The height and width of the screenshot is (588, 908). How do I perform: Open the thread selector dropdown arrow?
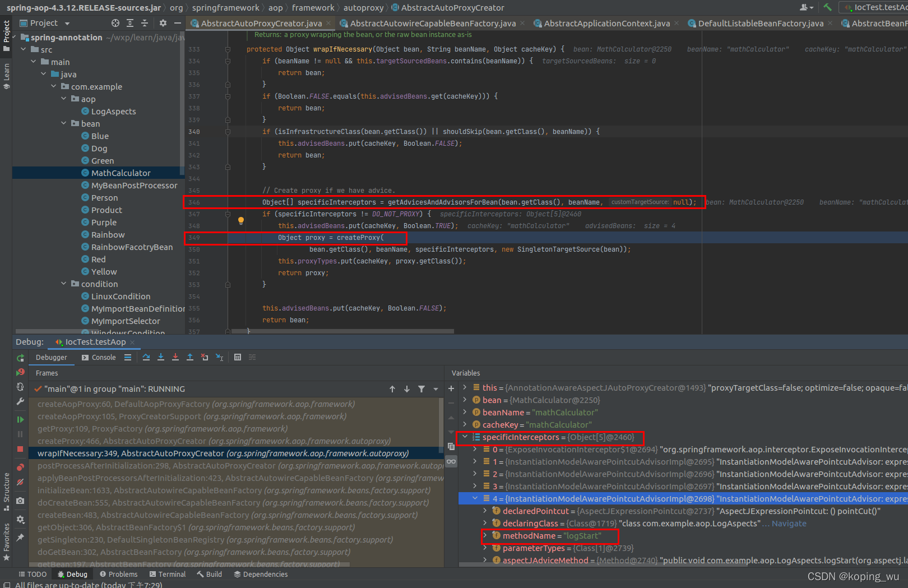436,389
